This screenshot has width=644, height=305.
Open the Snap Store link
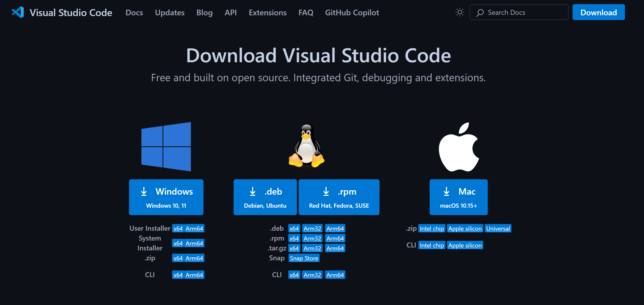(304, 258)
